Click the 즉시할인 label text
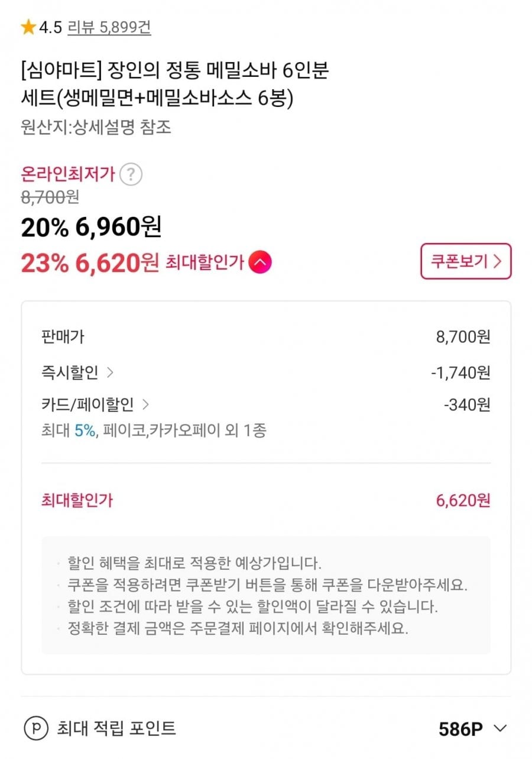 pyautogui.click(x=69, y=372)
